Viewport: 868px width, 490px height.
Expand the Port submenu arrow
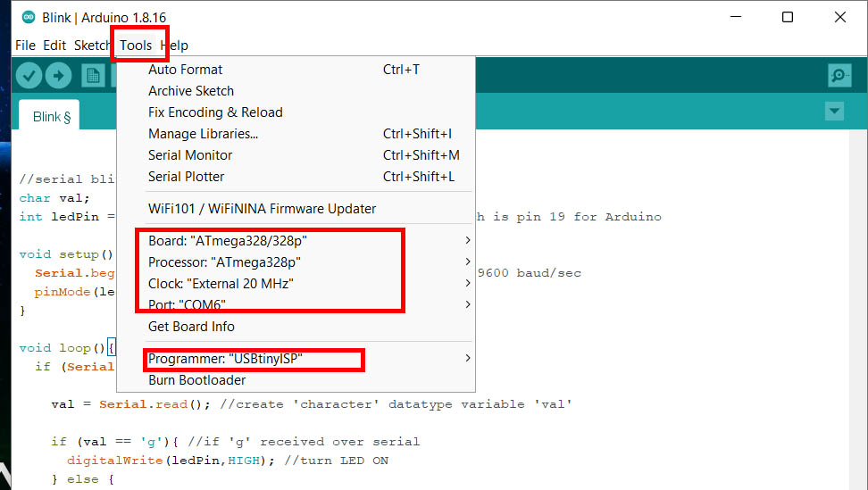pos(468,304)
